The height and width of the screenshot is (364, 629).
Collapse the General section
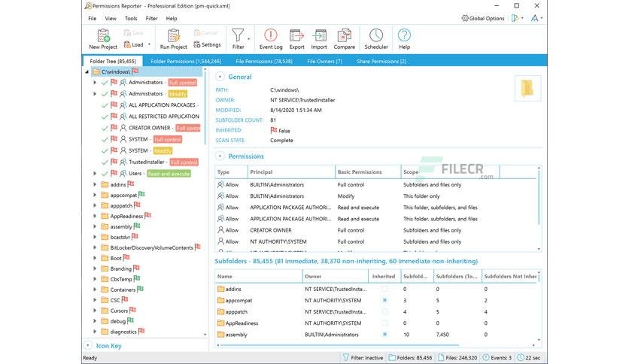point(220,77)
